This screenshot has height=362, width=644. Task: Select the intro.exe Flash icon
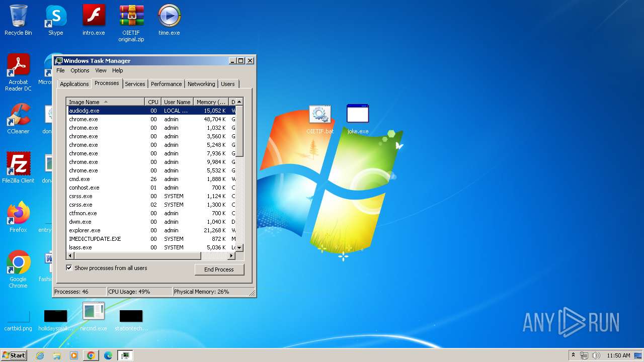(x=94, y=20)
